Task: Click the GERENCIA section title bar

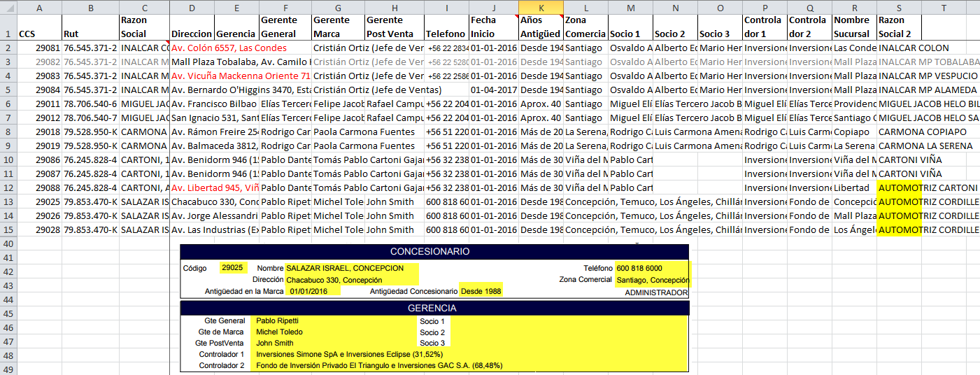Action: tap(434, 308)
